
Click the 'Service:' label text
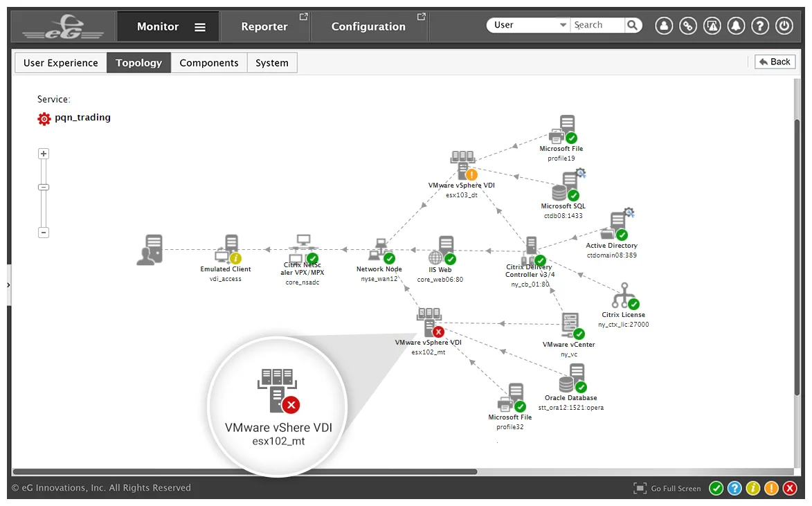tap(54, 99)
